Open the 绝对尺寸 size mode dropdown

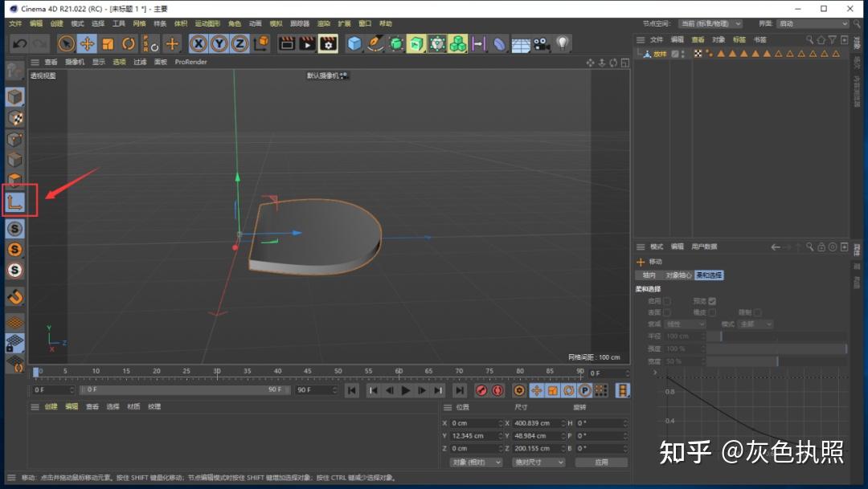coord(538,463)
